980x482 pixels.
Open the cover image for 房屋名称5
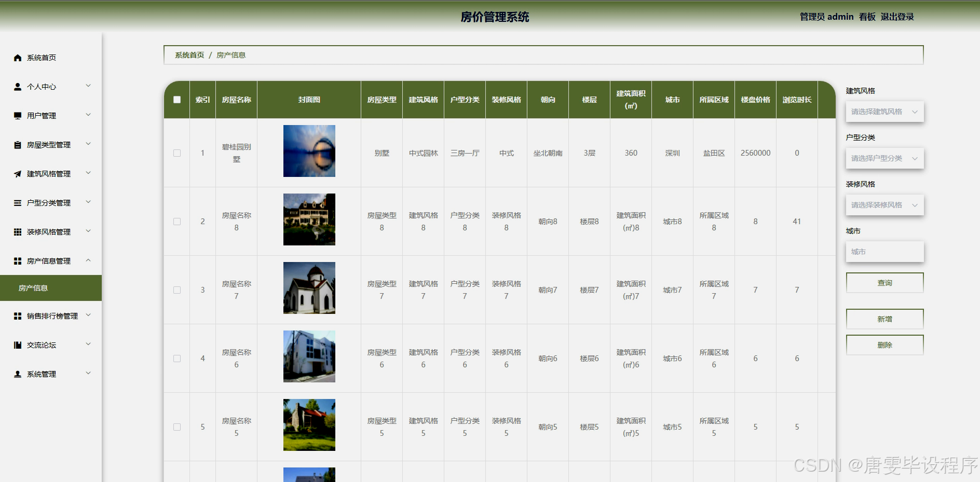point(309,425)
